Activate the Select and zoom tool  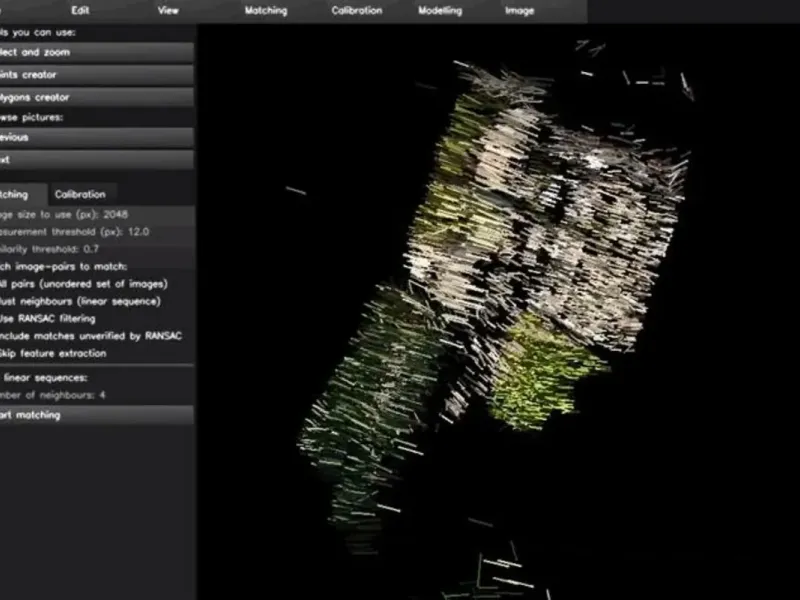click(x=96, y=52)
